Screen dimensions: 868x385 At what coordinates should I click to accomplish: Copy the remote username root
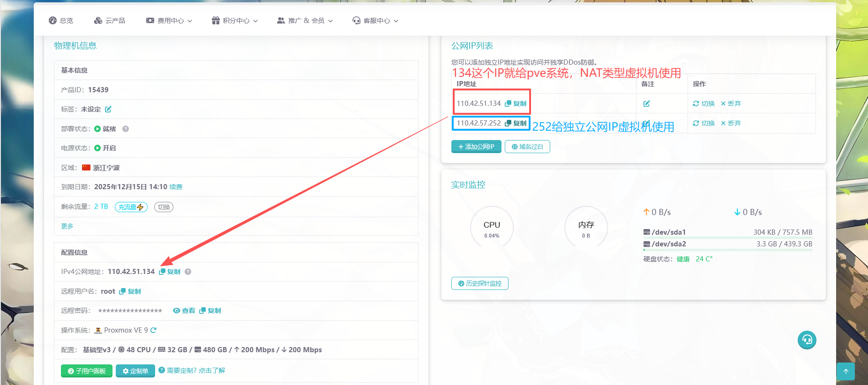point(130,291)
